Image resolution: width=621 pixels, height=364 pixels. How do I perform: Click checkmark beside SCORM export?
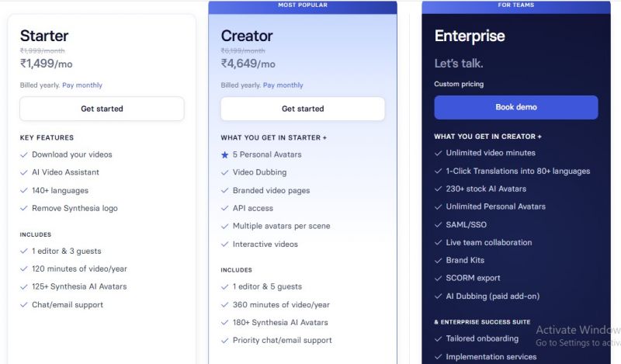[x=438, y=279]
